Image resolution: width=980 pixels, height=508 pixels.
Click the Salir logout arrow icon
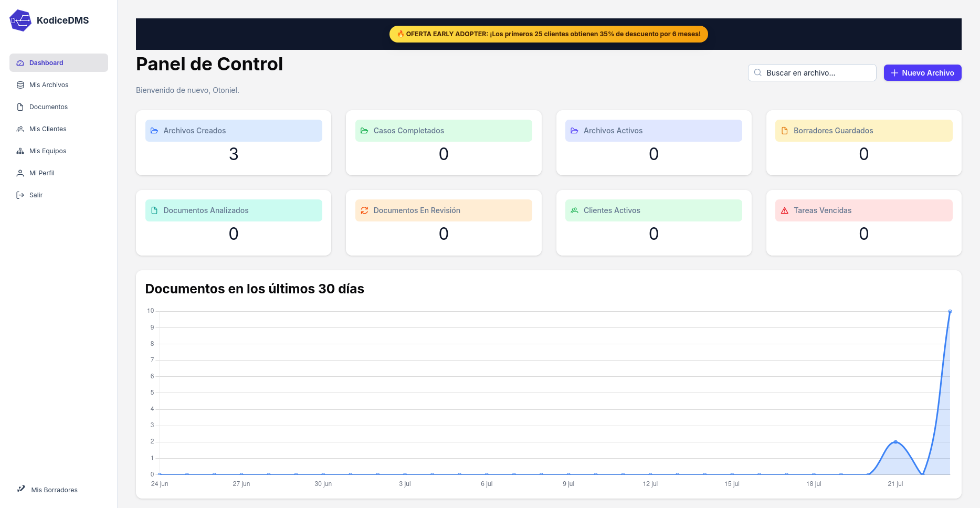[x=20, y=195]
